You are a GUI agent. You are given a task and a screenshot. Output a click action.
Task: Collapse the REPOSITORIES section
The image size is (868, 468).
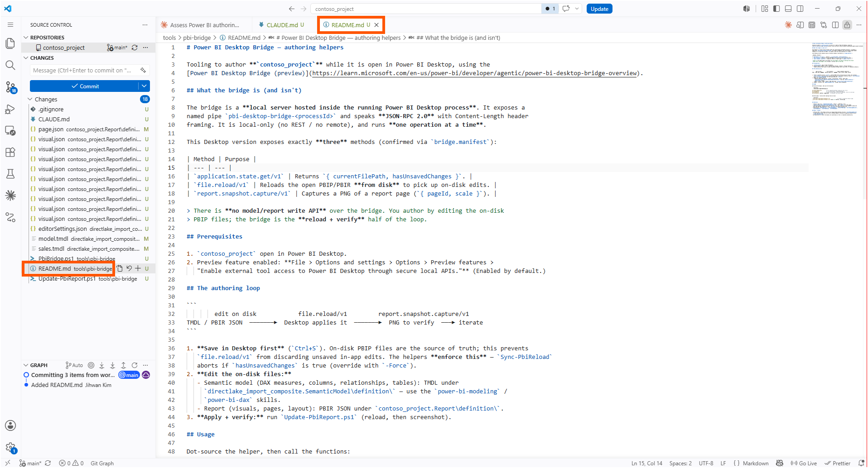tap(25, 38)
